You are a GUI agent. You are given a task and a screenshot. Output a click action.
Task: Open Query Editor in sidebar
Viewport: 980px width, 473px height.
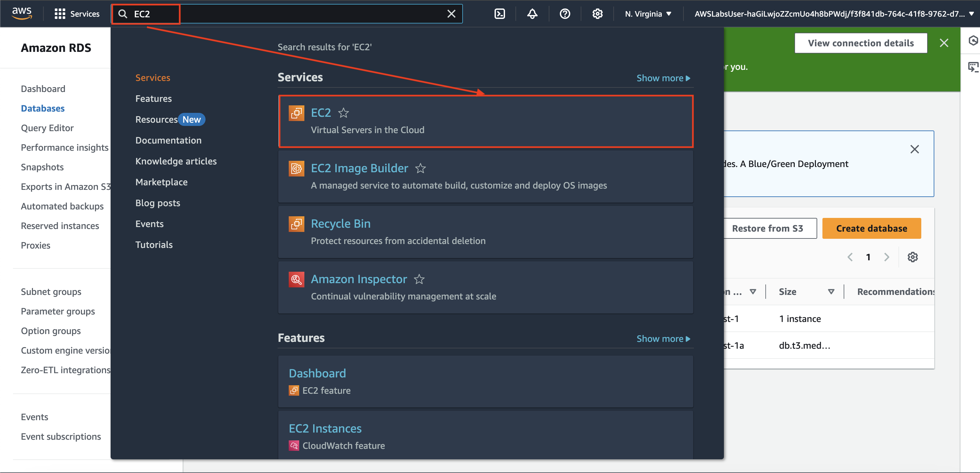coord(47,128)
